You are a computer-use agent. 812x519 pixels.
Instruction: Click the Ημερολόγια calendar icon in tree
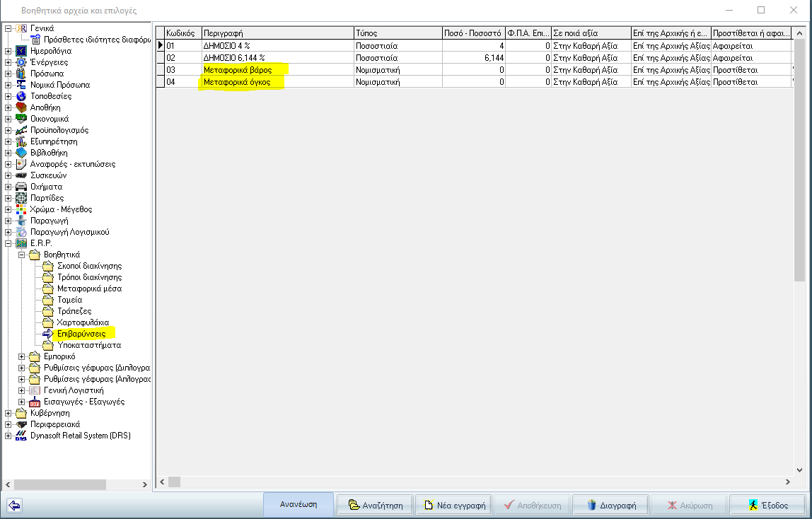tap(21, 51)
